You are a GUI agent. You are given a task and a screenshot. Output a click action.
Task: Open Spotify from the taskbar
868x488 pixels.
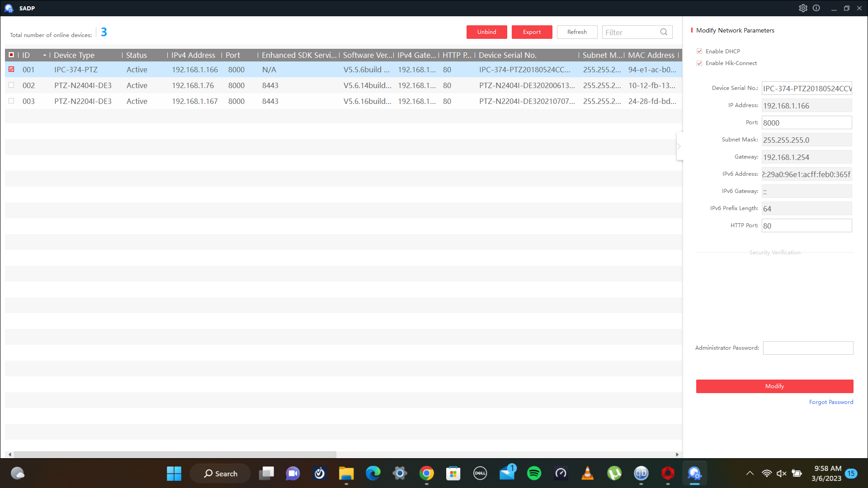pos(534,473)
